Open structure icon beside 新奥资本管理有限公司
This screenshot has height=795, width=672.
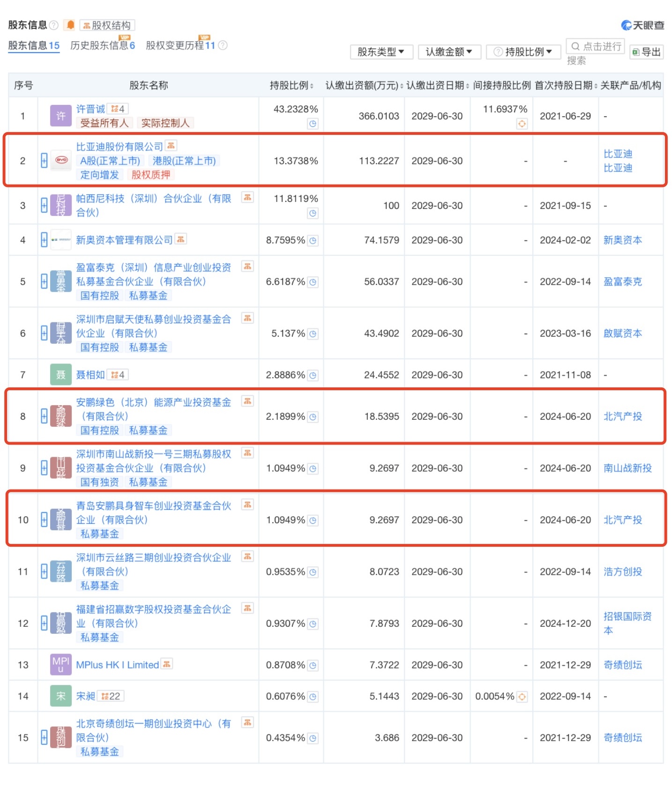point(181,239)
